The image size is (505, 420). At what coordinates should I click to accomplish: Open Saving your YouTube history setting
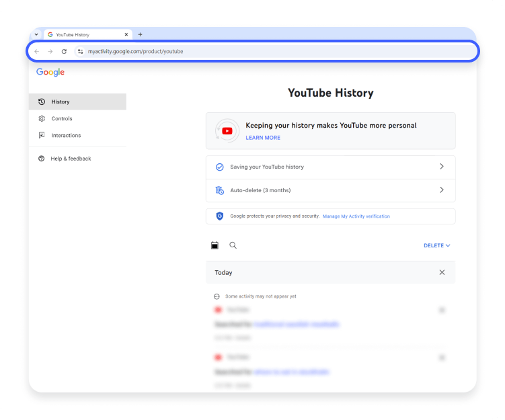(x=330, y=167)
